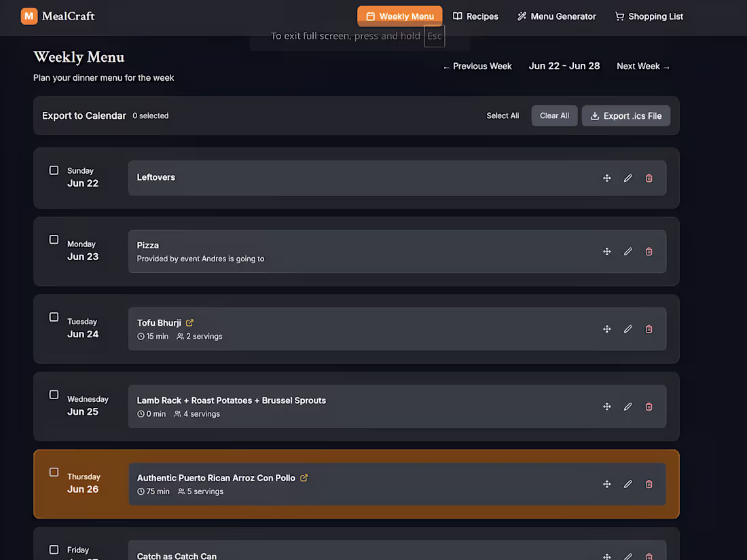Click the drag handle beside Tofu Bhurji
This screenshot has width=747, height=560.
pos(606,329)
